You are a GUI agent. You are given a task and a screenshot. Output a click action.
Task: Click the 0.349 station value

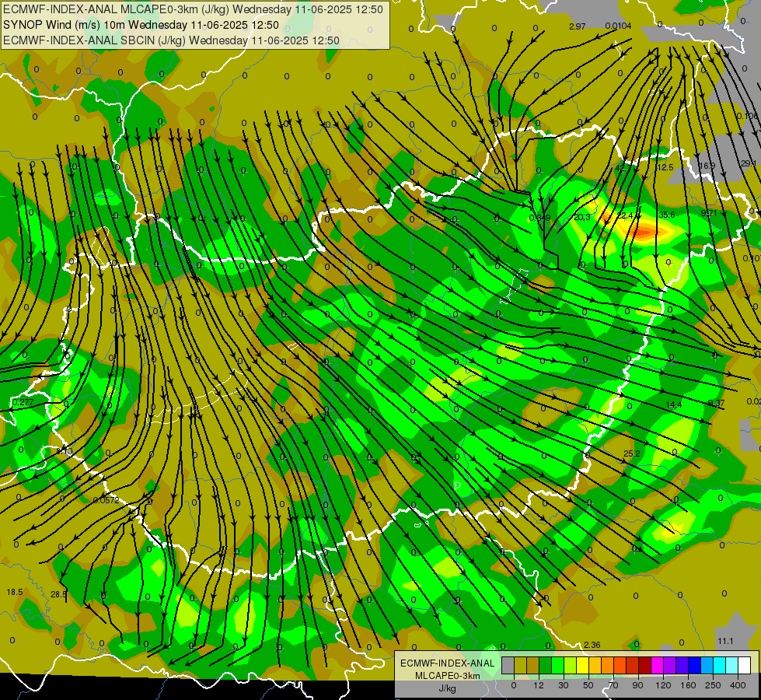(x=539, y=218)
